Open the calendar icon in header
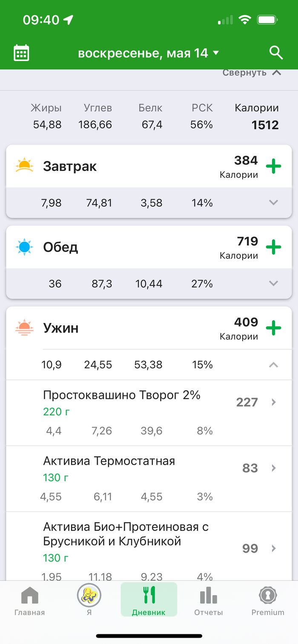This screenshot has height=644, width=298. [21, 53]
